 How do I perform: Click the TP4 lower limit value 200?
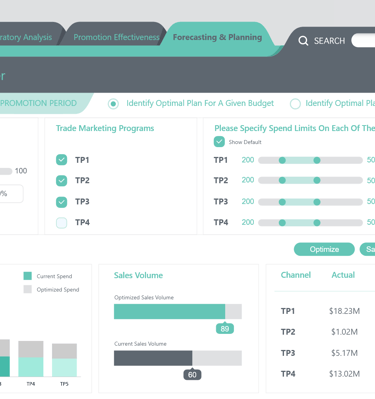[x=248, y=222]
